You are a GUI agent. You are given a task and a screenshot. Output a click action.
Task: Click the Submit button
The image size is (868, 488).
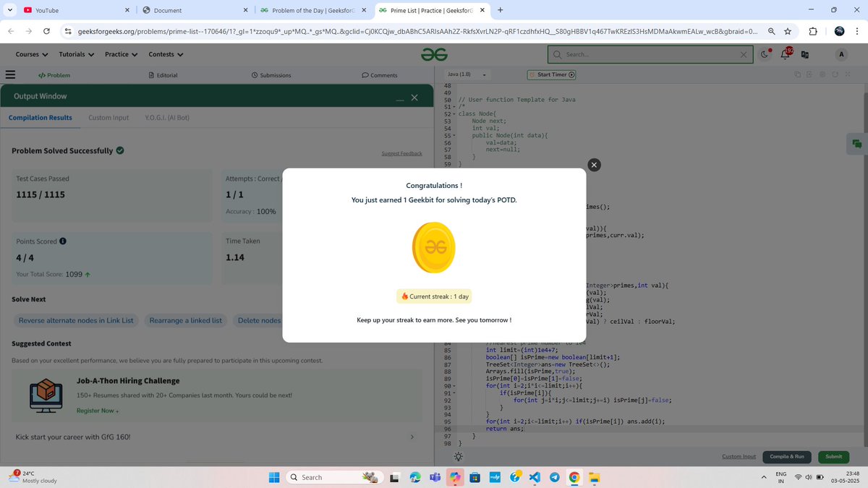point(833,456)
